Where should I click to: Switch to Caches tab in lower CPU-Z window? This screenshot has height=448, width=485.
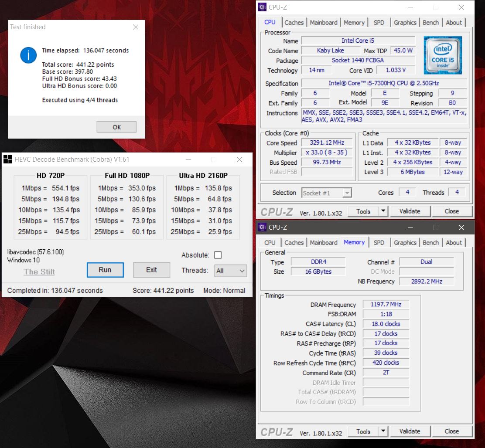click(x=294, y=243)
